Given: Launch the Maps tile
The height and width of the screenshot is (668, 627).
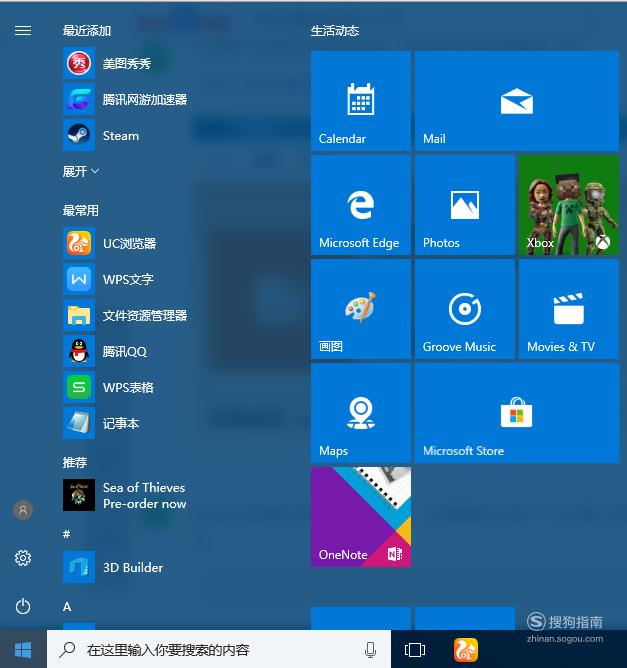Looking at the screenshot, I should (361, 413).
